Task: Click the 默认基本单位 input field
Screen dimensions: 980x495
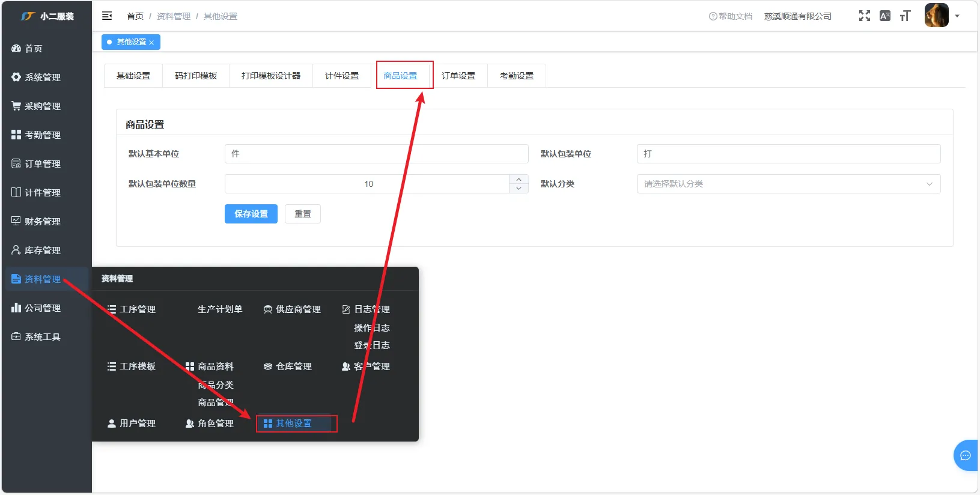Action: tap(377, 154)
